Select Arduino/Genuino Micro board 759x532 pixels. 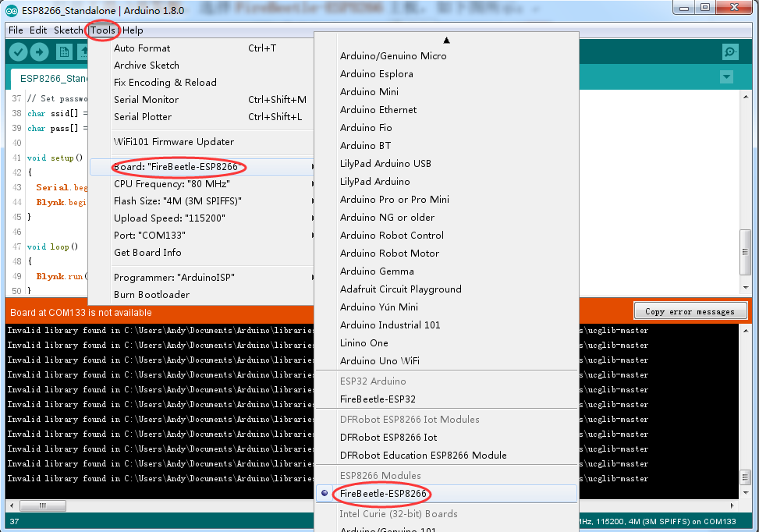[x=447, y=56]
